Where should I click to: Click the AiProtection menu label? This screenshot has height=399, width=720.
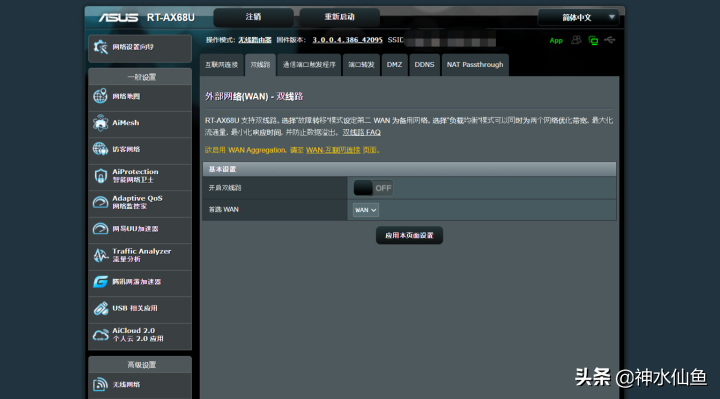[135, 172]
